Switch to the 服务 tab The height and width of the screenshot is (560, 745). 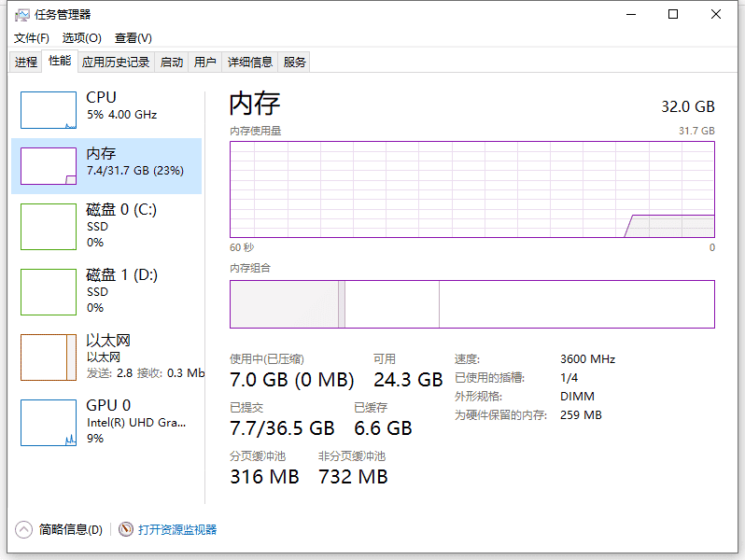coord(295,63)
